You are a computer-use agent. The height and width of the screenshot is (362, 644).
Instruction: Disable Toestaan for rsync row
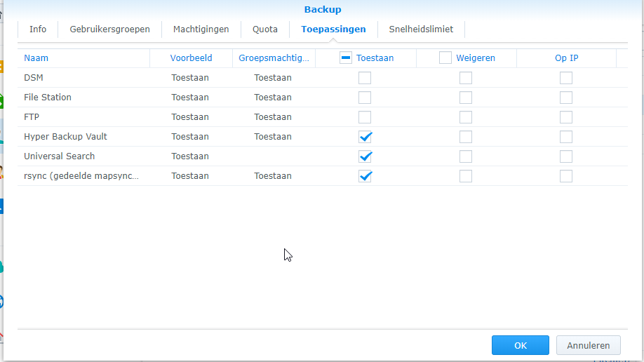(x=365, y=176)
